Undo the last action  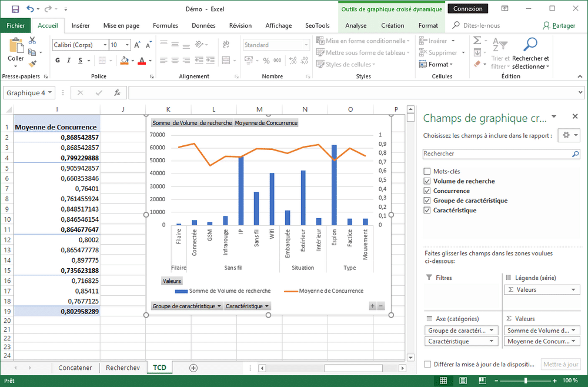pyautogui.click(x=30, y=9)
